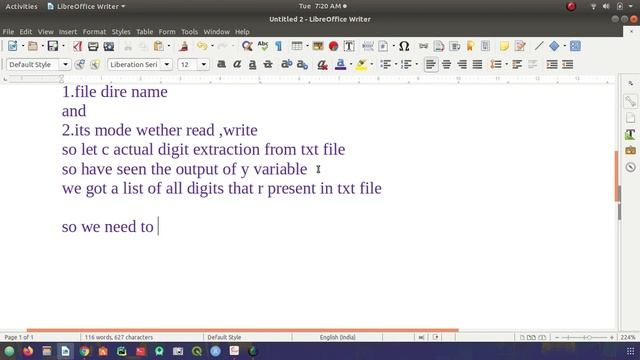This screenshot has width=640, height=360.
Task: Toggle Print Preview icon
Action: [x=109, y=46]
